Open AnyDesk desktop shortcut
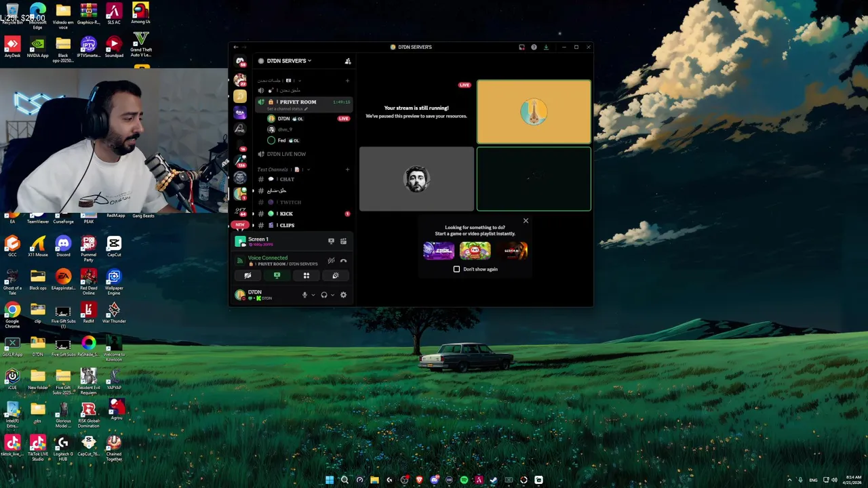868x488 pixels. point(12,47)
